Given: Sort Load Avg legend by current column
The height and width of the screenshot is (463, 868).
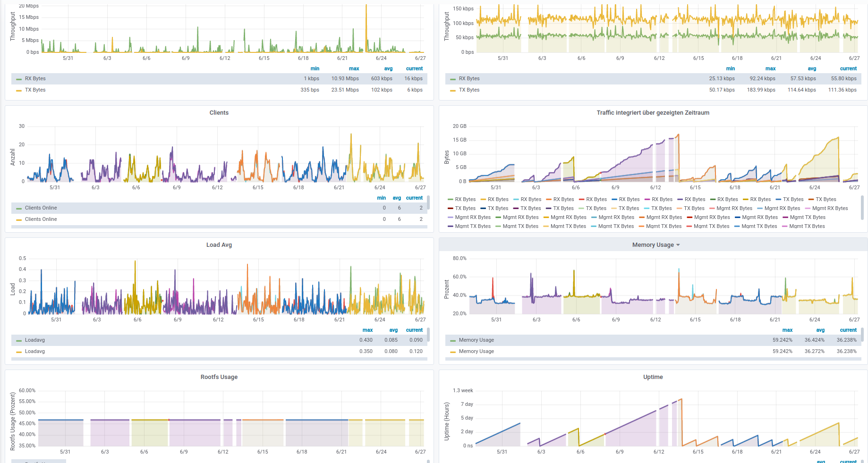Looking at the screenshot, I should click(414, 330).
